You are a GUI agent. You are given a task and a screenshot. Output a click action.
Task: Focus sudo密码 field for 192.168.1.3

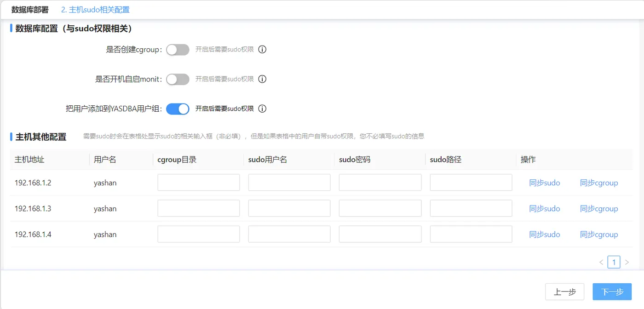[x=380, y=208]
